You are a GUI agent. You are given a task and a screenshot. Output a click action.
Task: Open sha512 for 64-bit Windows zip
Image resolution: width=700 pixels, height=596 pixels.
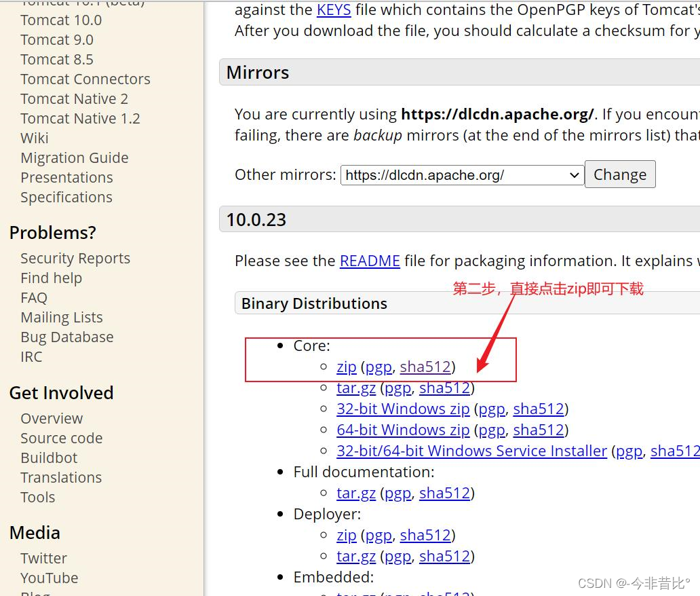click(x=539, y=430)
